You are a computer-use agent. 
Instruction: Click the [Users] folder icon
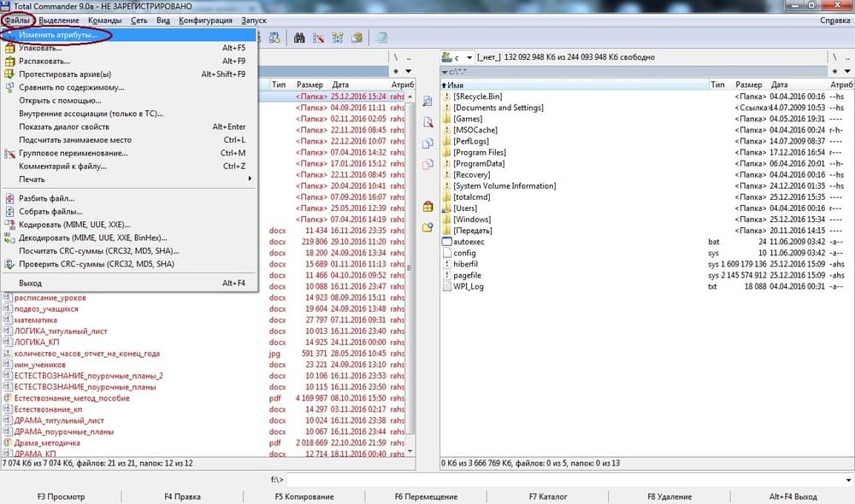coord(446,208)
